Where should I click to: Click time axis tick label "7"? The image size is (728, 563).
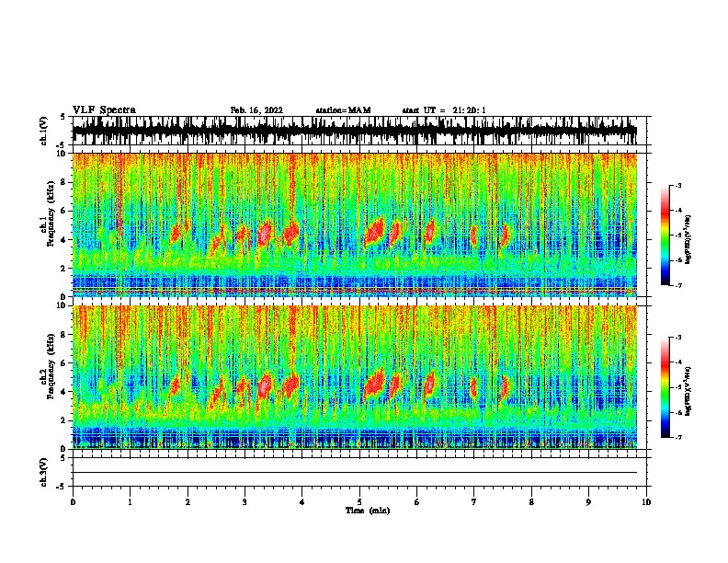click(474, 502)
